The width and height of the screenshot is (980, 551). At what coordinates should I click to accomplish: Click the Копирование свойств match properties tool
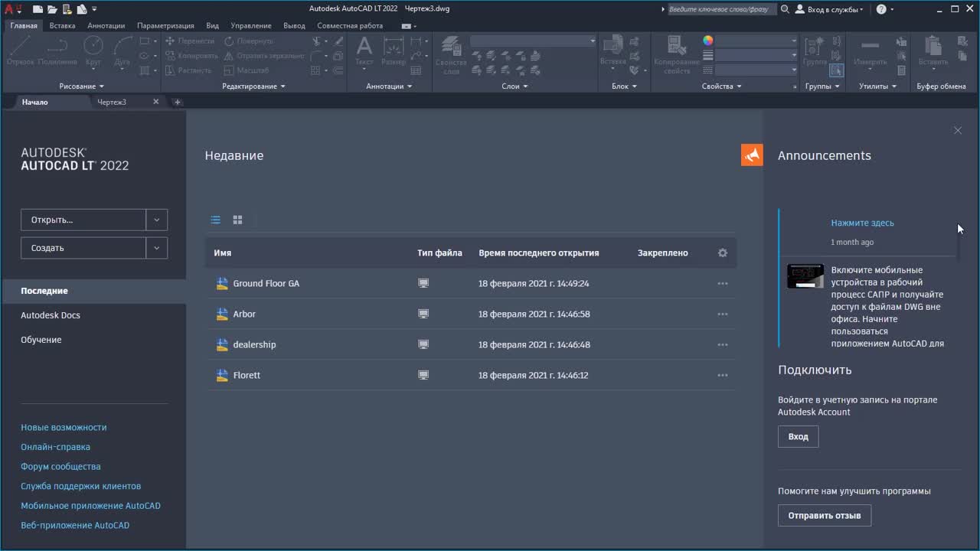click(677, 55)
